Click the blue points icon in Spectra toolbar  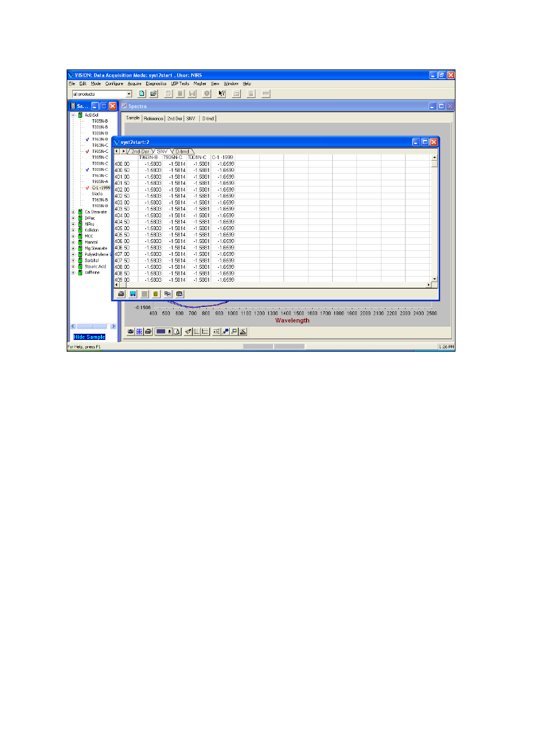[x=226, y=332]
